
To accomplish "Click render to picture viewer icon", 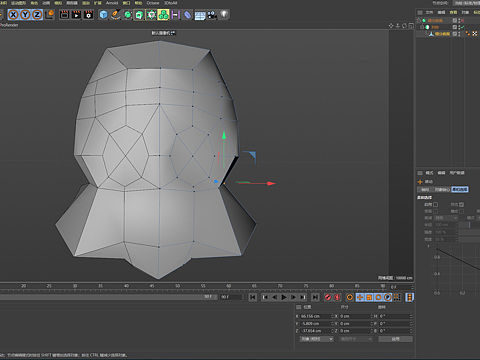I will [x=76, y=15].
